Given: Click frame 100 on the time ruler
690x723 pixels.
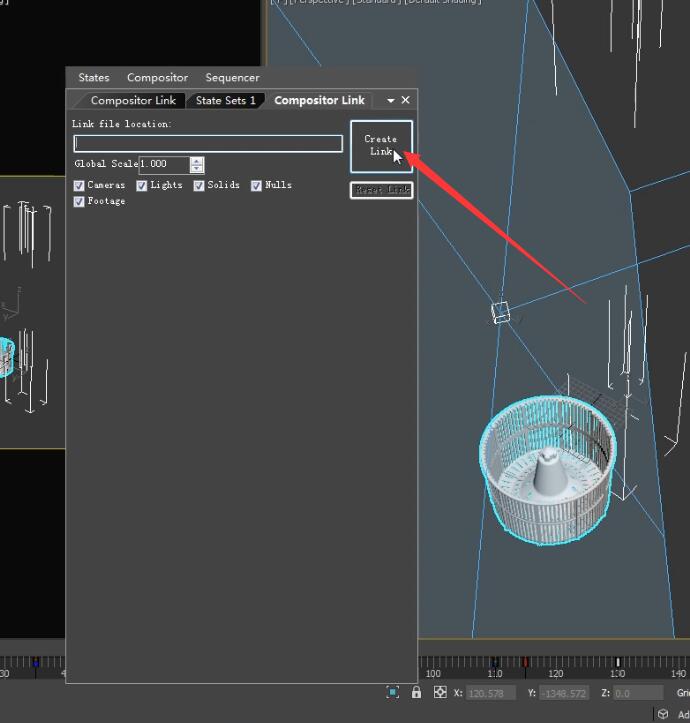Looking at the screenshot, I should click(433, 674).
